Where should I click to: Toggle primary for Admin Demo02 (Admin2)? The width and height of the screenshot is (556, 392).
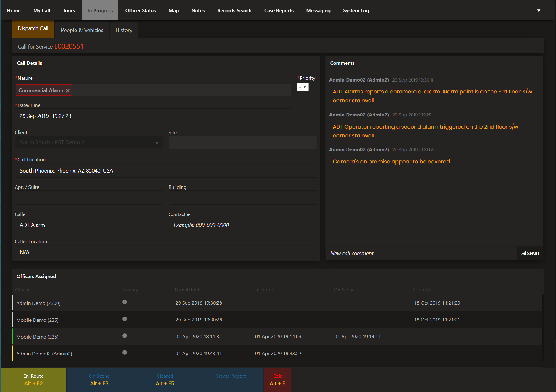124,353
